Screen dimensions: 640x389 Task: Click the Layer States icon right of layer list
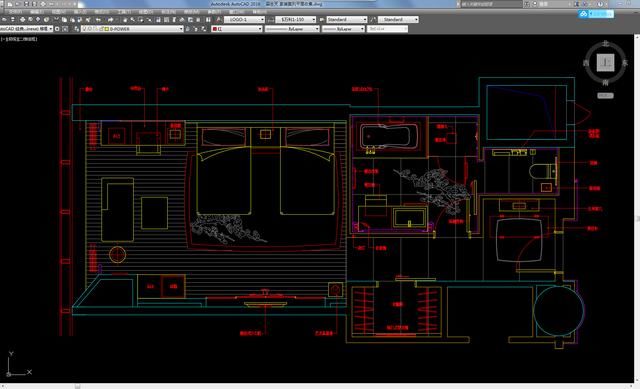204,29
